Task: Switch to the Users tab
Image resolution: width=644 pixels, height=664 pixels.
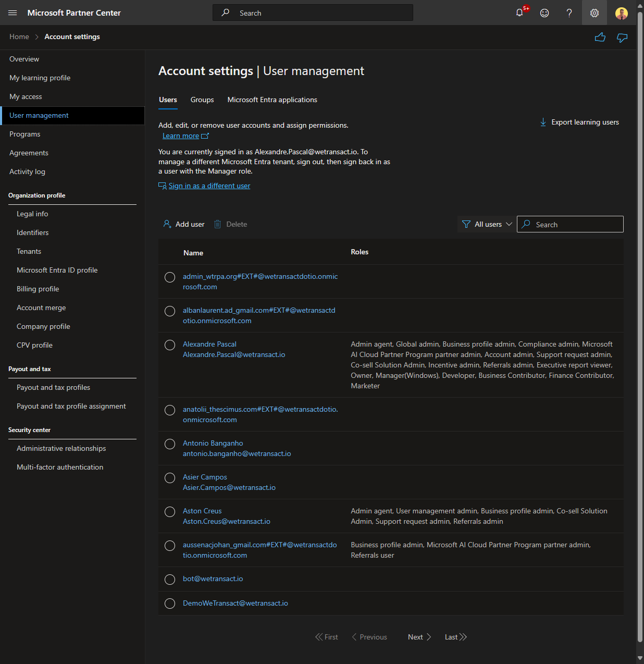Action: click(168, 100)
